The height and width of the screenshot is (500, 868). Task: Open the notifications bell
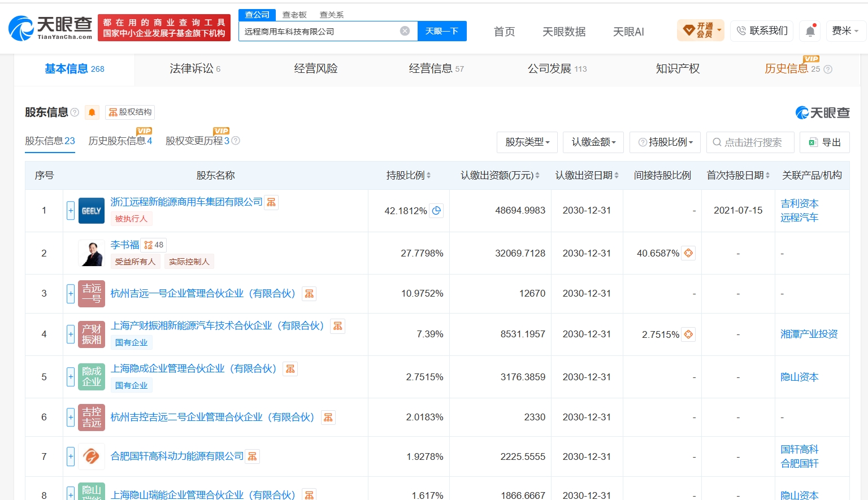click(x=810, y=31)
